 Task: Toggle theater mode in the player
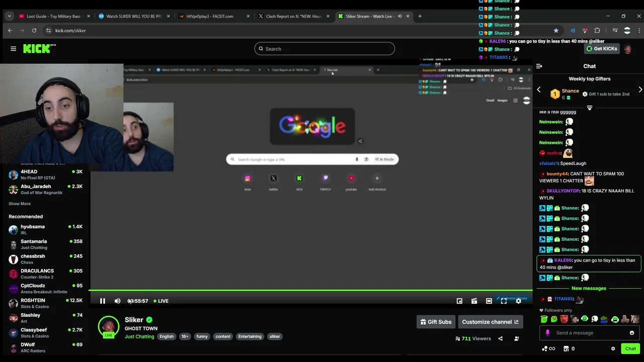pyautogui.click(x=489, y=301)
